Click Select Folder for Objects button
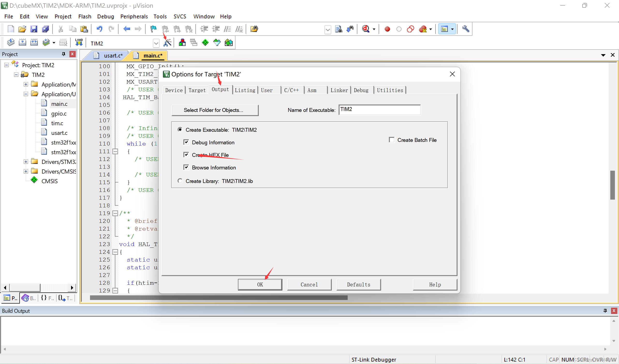This screenshot has height=364, width=619. [215, 110]
